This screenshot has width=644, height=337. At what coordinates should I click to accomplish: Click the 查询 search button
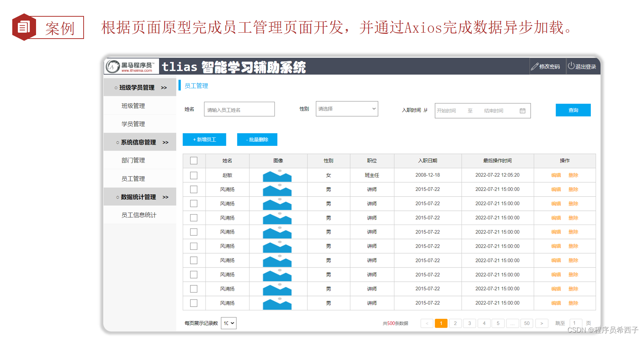[573, 110]
